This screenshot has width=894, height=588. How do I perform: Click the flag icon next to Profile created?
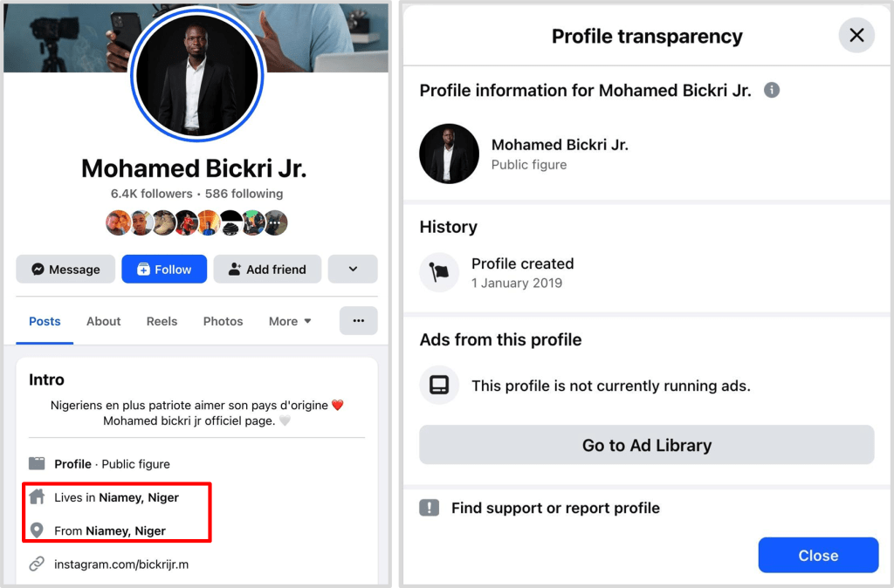pyautogui.click(x=439, y=272)
